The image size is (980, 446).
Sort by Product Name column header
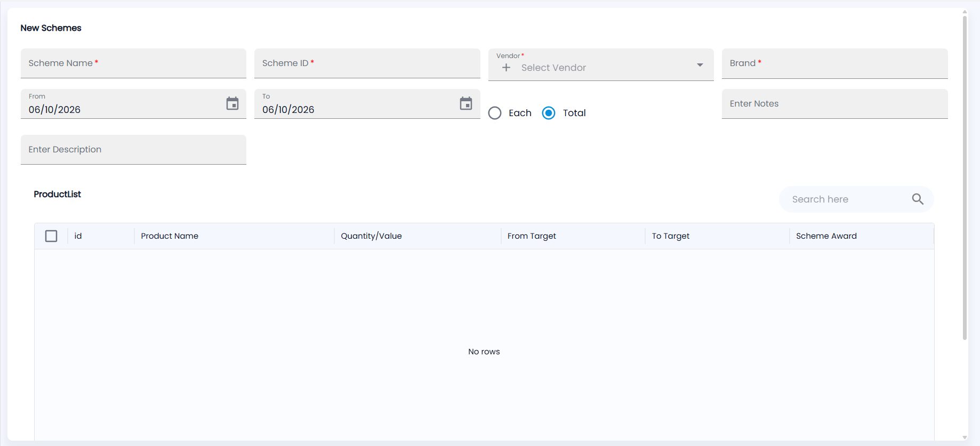click(x=170, y=236)
